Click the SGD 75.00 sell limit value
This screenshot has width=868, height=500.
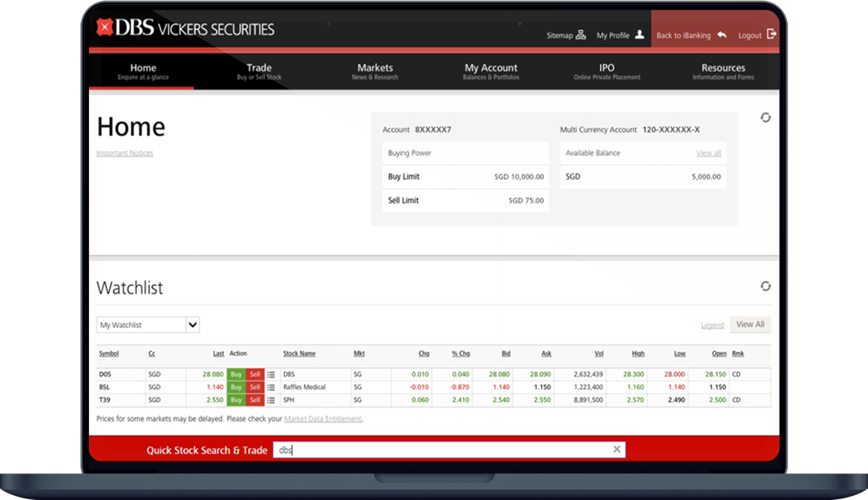[x=526, y=201]
